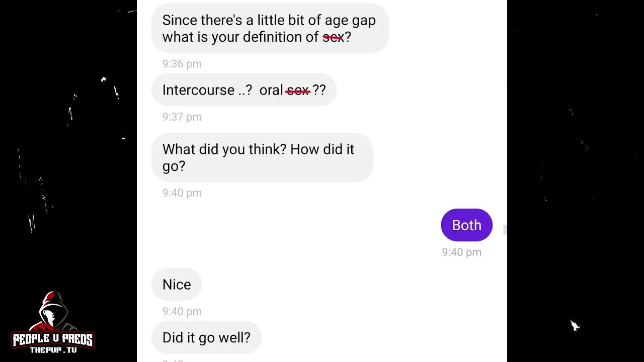The height and width of the screenshot is (362, 644).
Task: Click the PEOPLE V PREDS logo text
Action: (53, 339)
